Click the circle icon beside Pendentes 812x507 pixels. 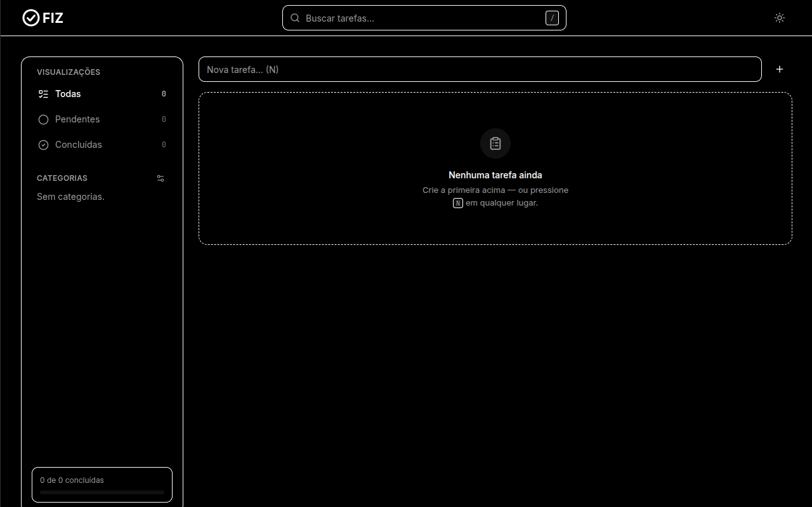click(x=43, y=119)
